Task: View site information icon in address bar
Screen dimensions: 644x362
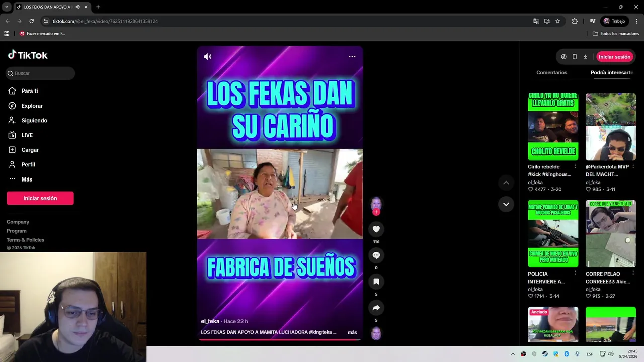Action: (x=46, y=21)
